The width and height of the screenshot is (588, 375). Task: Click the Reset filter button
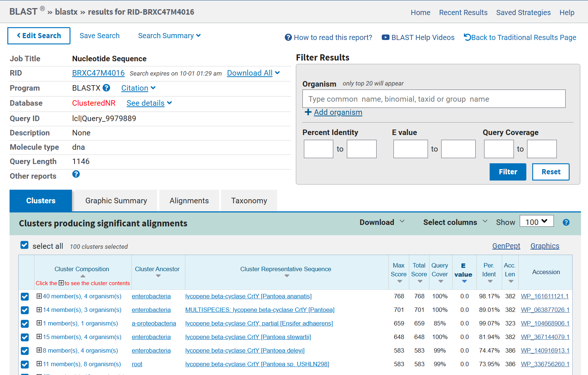click(x=551, y=172)
